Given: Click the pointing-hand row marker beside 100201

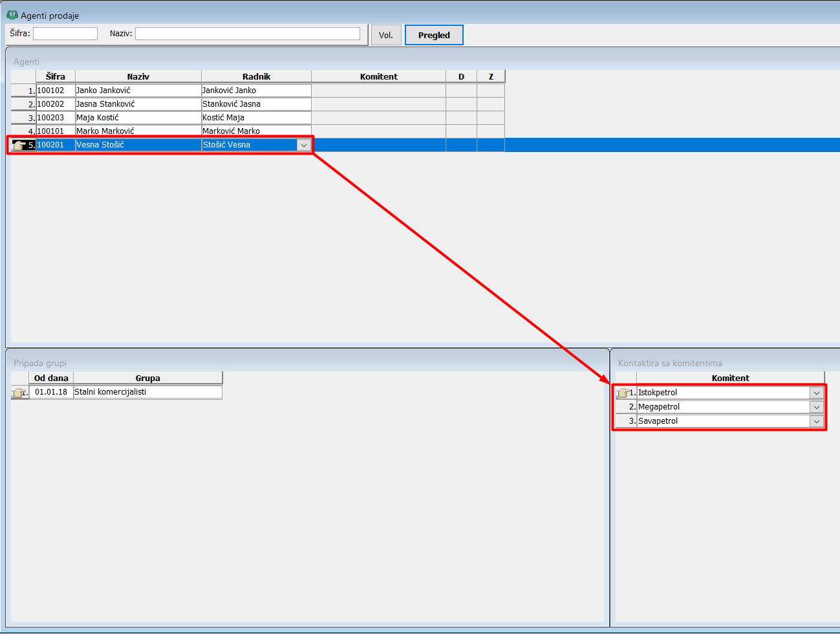Looking at the screenshot, I should click(x=19, y=145).
